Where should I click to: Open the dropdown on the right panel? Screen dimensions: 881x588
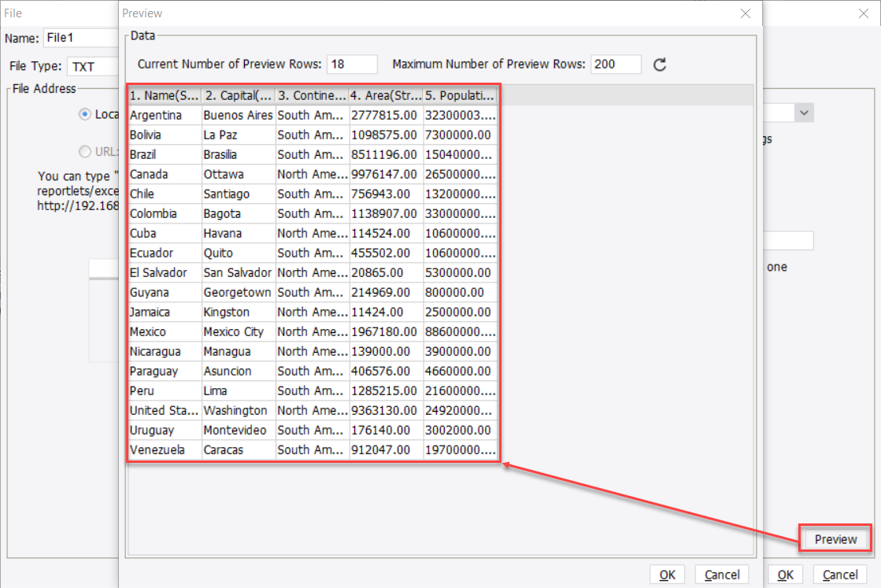click(x=803, y=113)
